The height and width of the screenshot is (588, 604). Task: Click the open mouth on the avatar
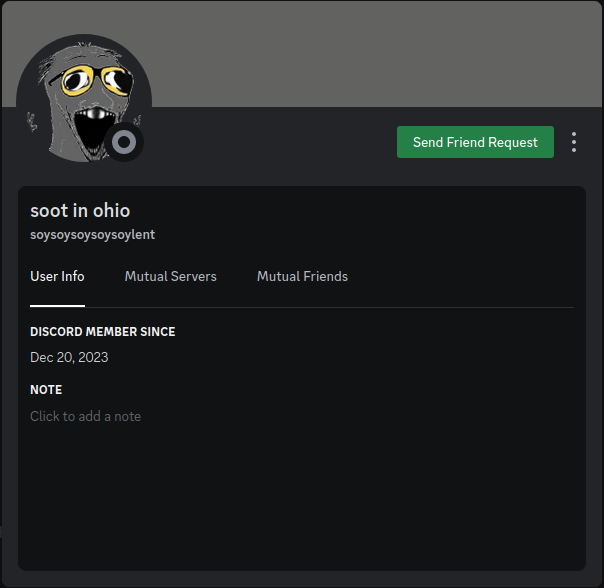(76, 125)
